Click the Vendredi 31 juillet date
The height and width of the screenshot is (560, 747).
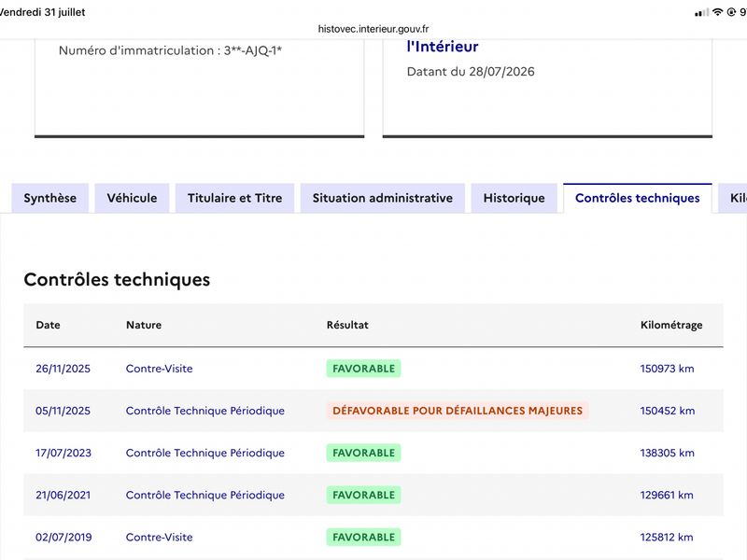click(x=42, y=12)
